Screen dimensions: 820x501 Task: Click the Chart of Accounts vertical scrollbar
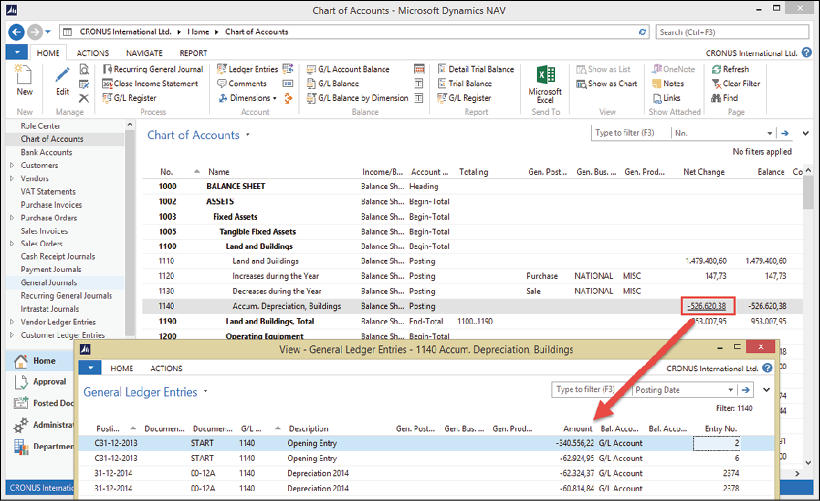point(808,191)
